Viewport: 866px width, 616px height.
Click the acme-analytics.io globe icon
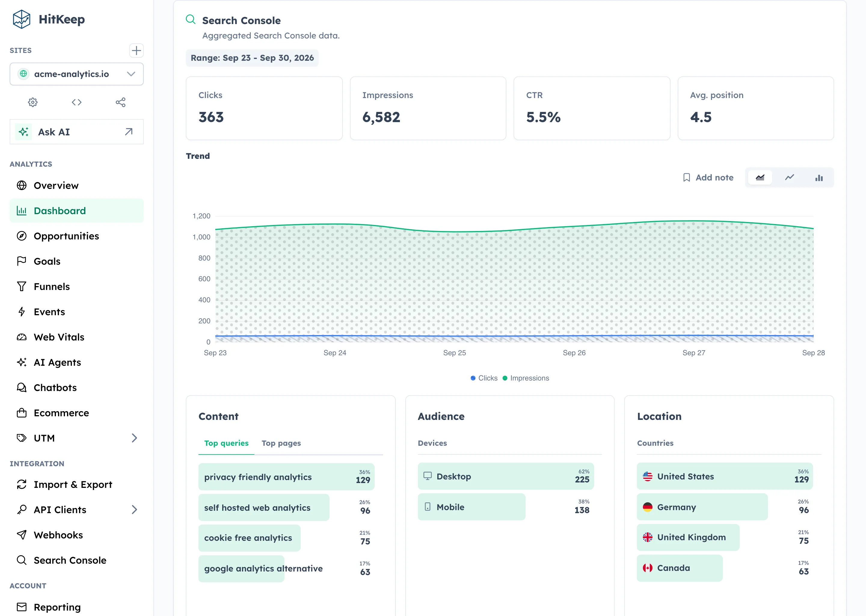pyautogui.click(x=23, y=74)
